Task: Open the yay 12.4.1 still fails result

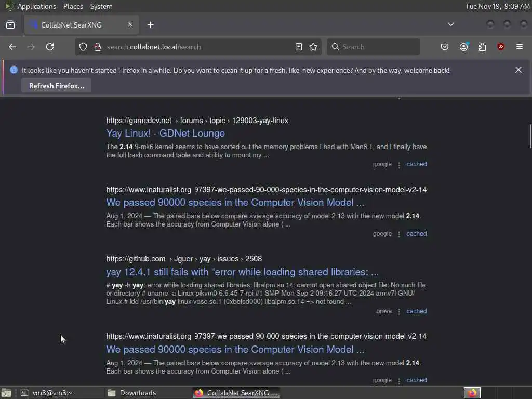Action: [x=242, y=272]
